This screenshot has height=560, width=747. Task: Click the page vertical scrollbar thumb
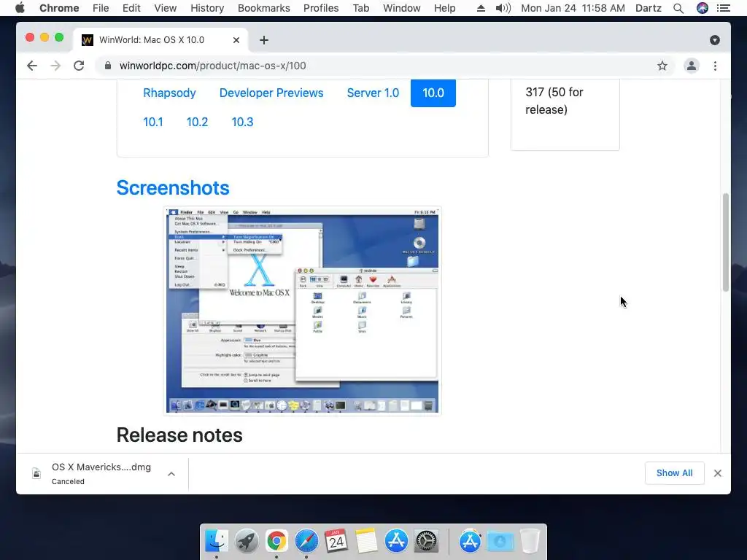pos(726,242)
